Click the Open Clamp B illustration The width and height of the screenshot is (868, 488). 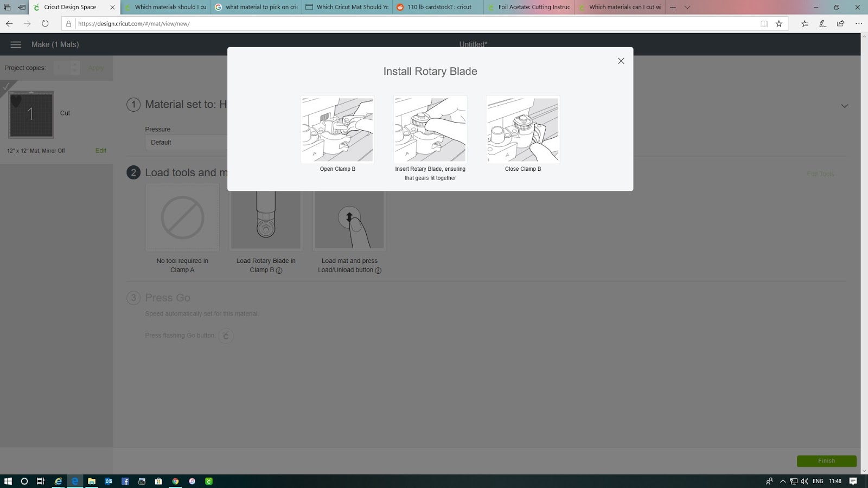click(x=337, y=130)
